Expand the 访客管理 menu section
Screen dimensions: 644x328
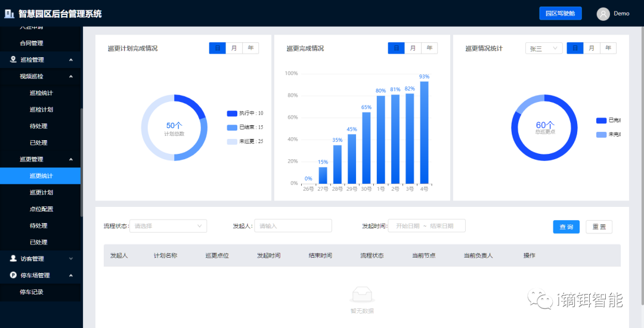(x=70, y=259)
